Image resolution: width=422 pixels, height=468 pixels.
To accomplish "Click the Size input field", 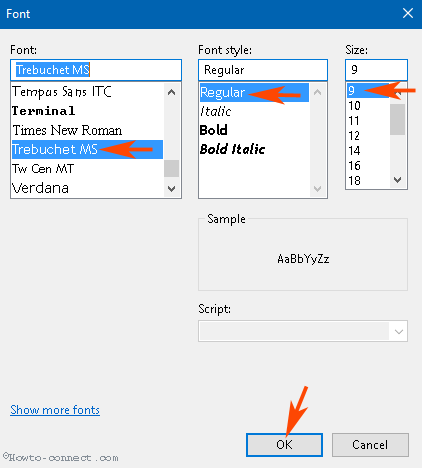I will point(376,70).
